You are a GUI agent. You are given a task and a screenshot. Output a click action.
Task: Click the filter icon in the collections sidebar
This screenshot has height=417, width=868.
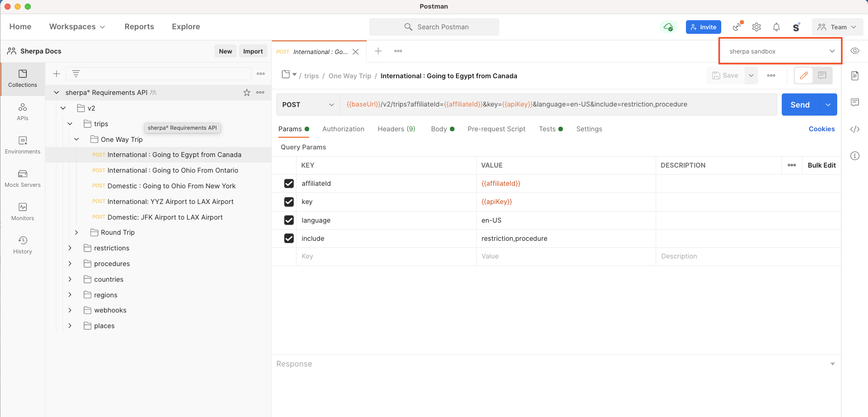76,74
